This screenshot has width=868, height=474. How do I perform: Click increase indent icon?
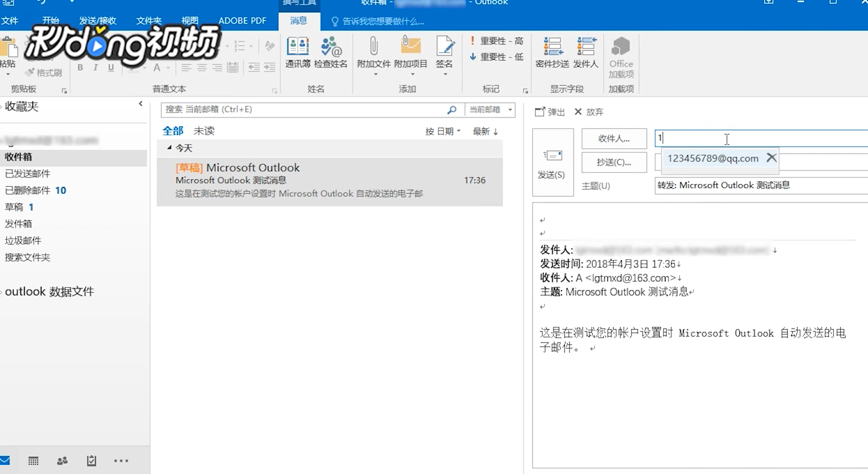click(x=270, y=68)
